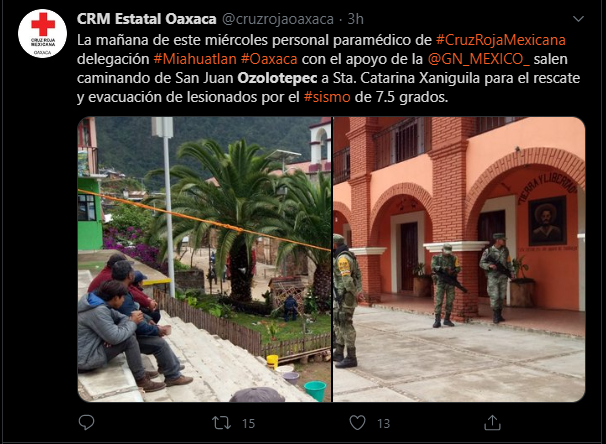Open the #Miahuatlan hashtag link
This screenshot has height=444, width=606.
click(x=195, y=59)
